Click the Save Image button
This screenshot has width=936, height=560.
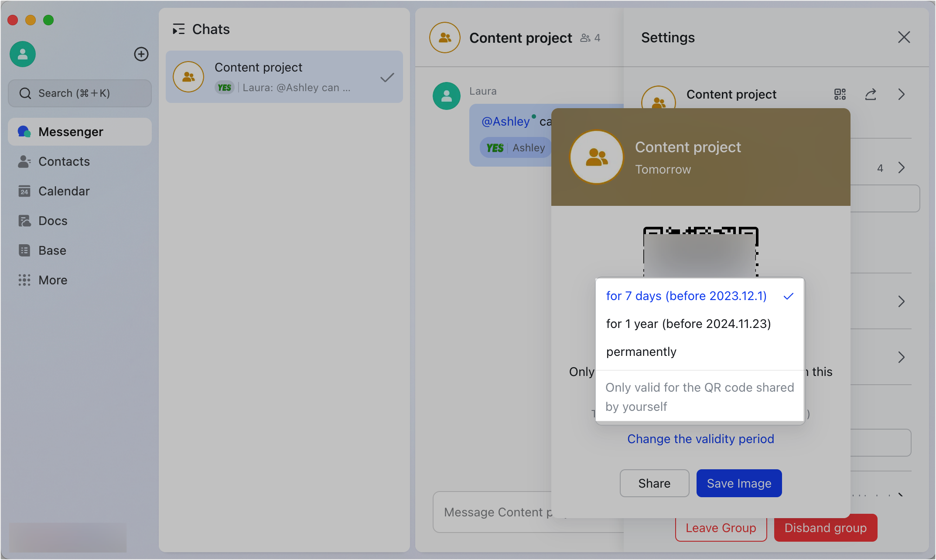tap(739, 483)
